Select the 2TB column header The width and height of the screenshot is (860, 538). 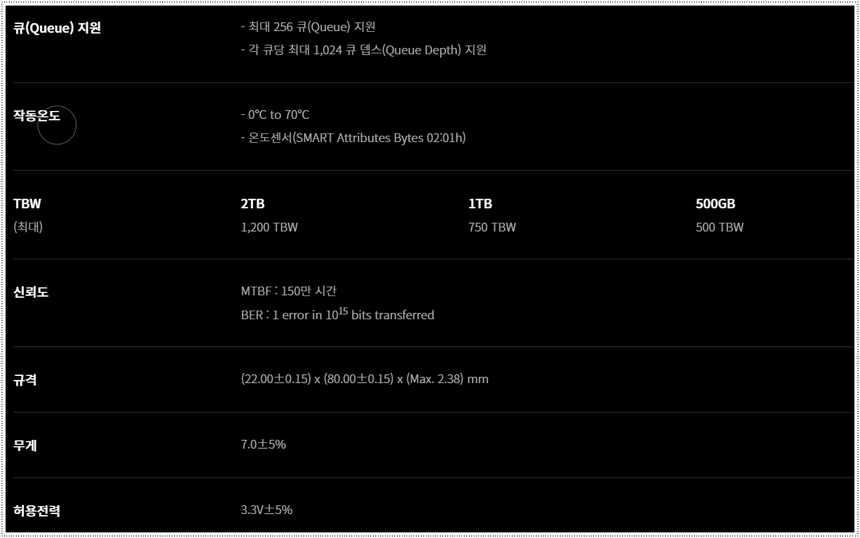coord(253,204)
